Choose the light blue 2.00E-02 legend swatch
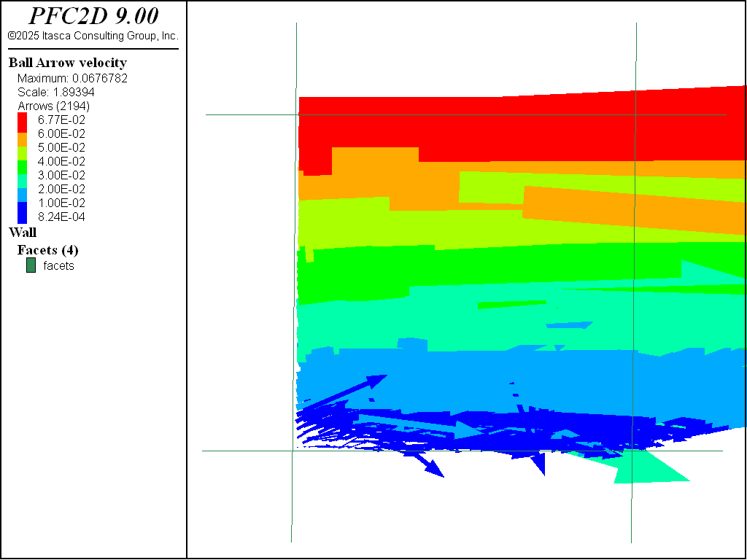 (22, 190)
